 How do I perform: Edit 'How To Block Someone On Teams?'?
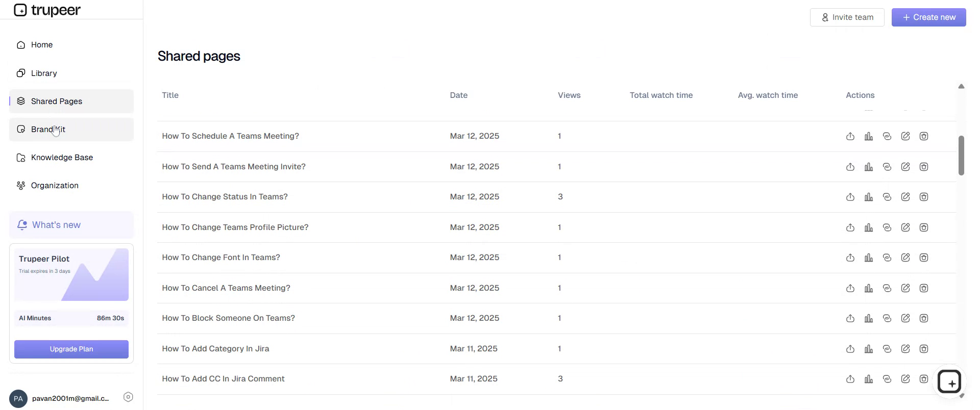click(905, 318)
